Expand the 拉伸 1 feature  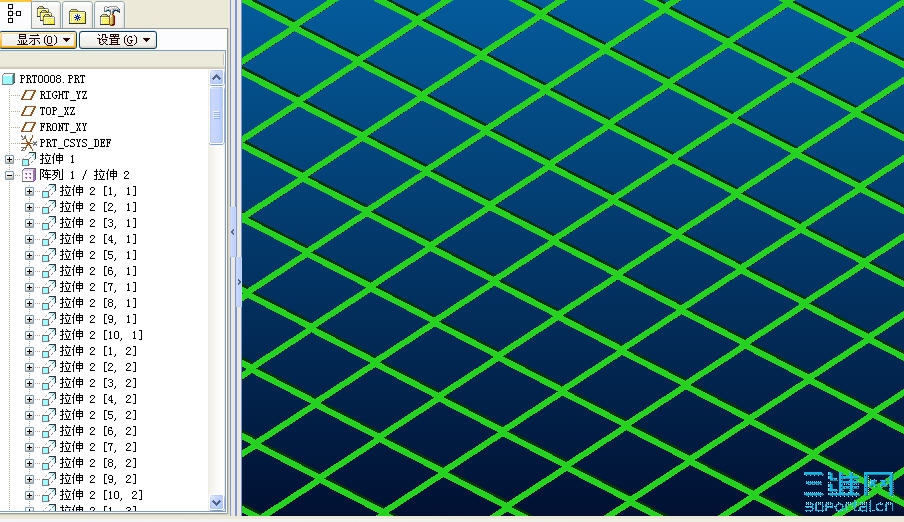(9, 159)
